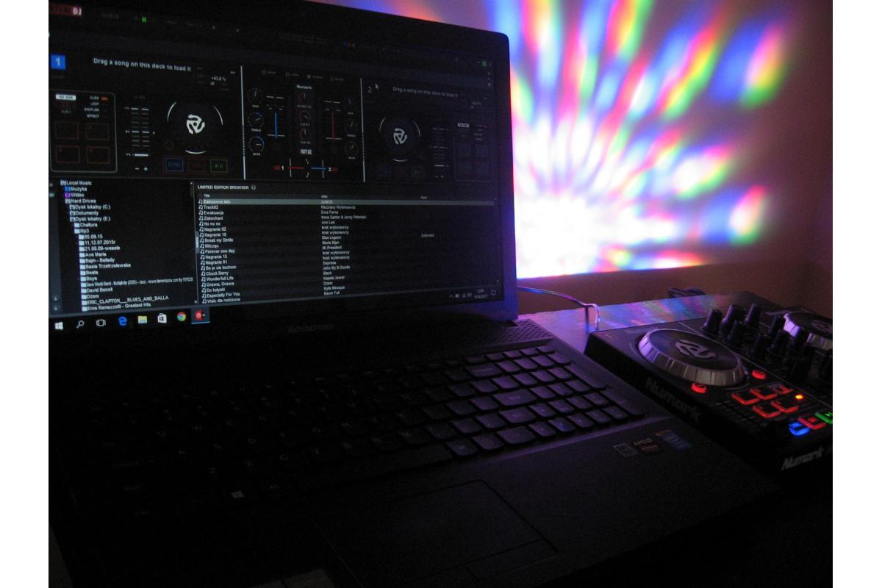Trigger the top-left performance pad on deck 1

pyautogui.click(x=67, y=131)
